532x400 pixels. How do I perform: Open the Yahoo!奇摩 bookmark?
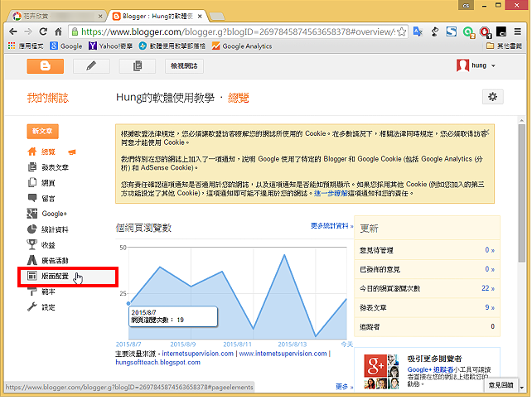pyautogui.click(x=110, y=46)
